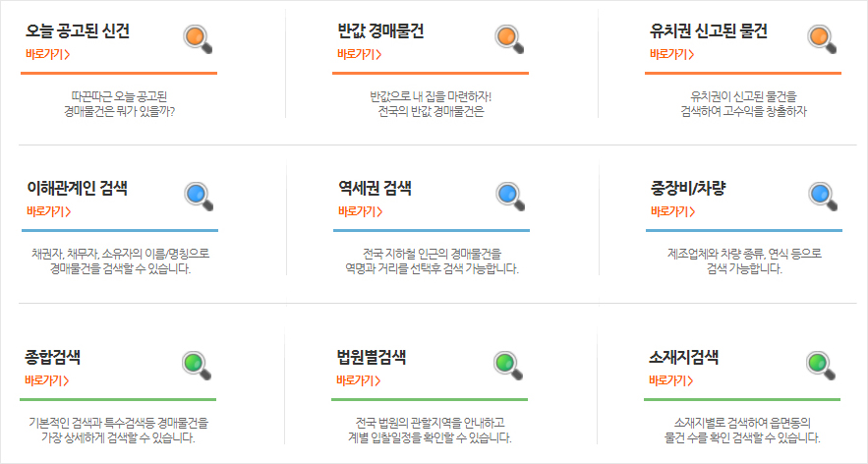Follow 바로가기 under 유치권 신고된 물건
This screenshot has height=464, width=868.
671,54
